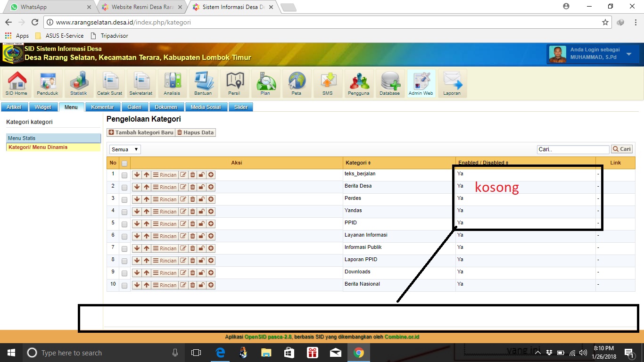Switch to the Artikel tab
The image size is (644, 362).
14,107
